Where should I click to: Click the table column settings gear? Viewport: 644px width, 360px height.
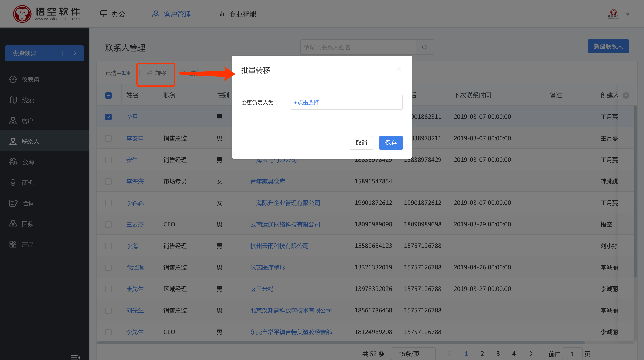pos(626,95)
